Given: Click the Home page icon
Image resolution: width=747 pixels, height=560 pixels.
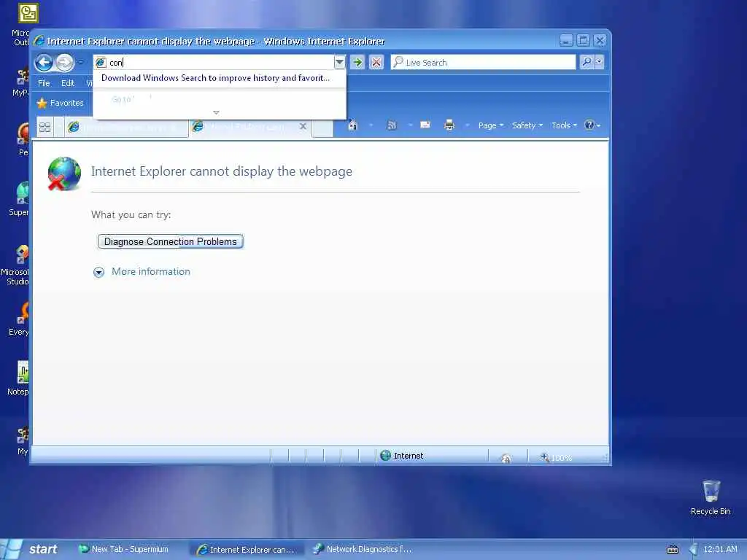Looking at the screenshot, I should tap(352, 125).
